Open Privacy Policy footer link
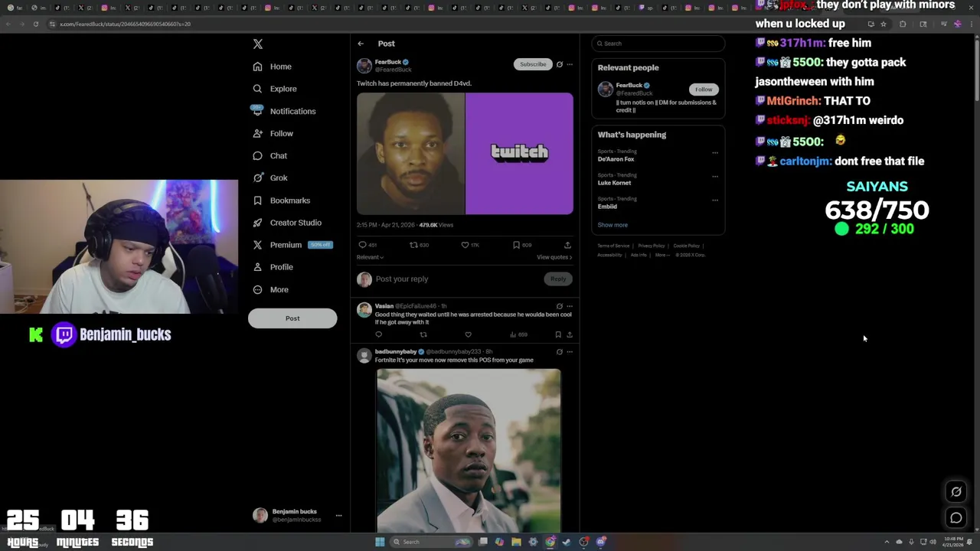The width and height of the screenshot is (980, 551). click(x=652, y=246)
